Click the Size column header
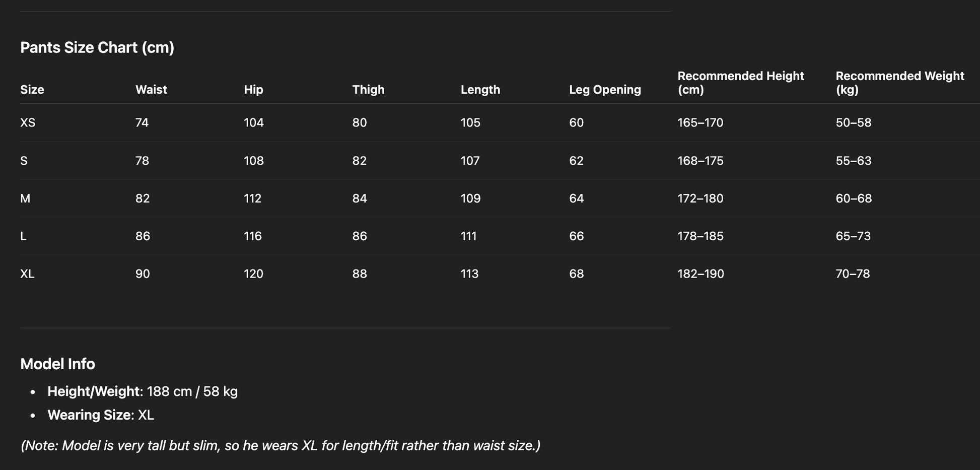The image size is (980, 470). click(32, 90)
